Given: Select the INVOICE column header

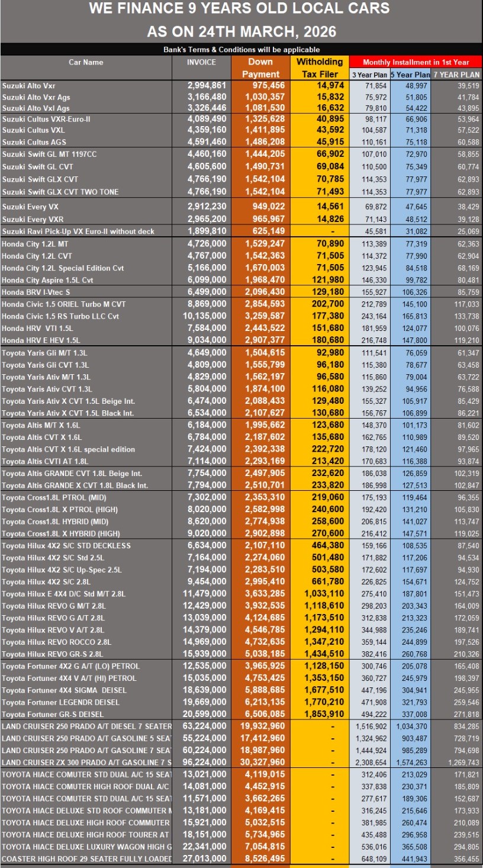Looking at the screenshot, I should (201, 62).
